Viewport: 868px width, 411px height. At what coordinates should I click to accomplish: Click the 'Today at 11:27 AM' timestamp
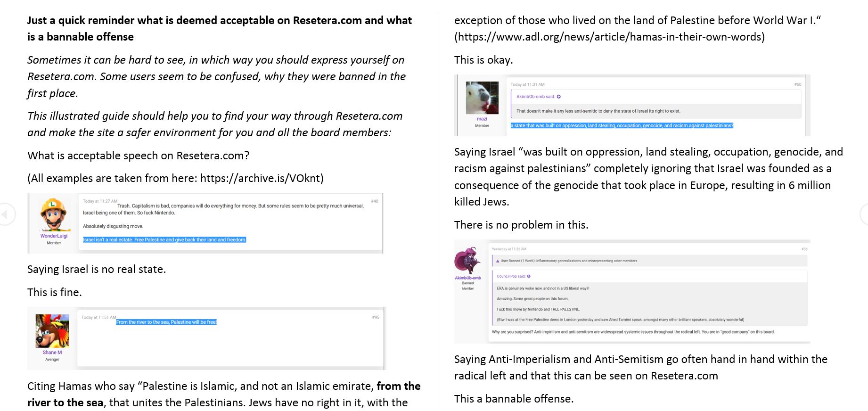click(x=100, y=201)
